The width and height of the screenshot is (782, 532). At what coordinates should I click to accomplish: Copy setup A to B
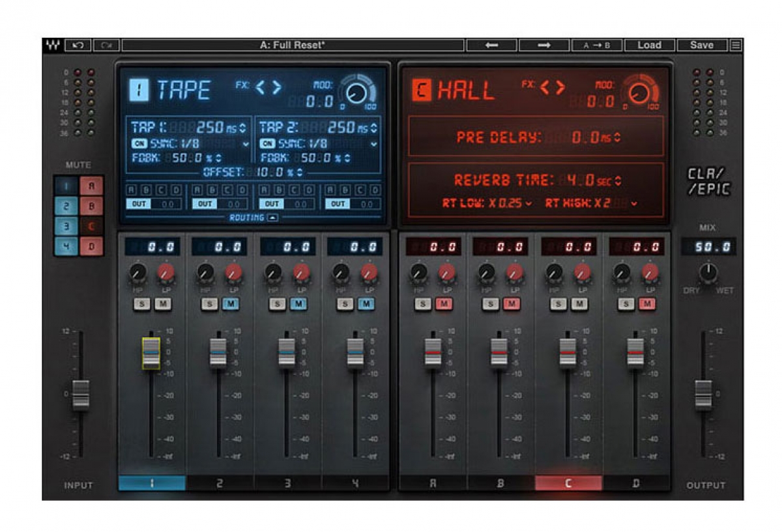click(x=597, y=45)
